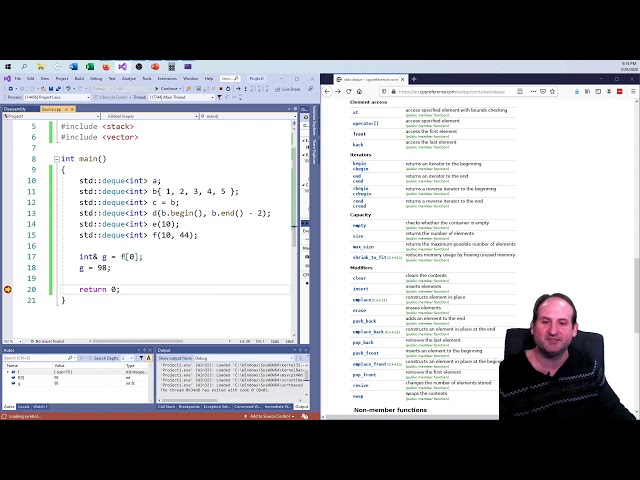
Task: Reload the cppreference page
Action: (349, 91)
